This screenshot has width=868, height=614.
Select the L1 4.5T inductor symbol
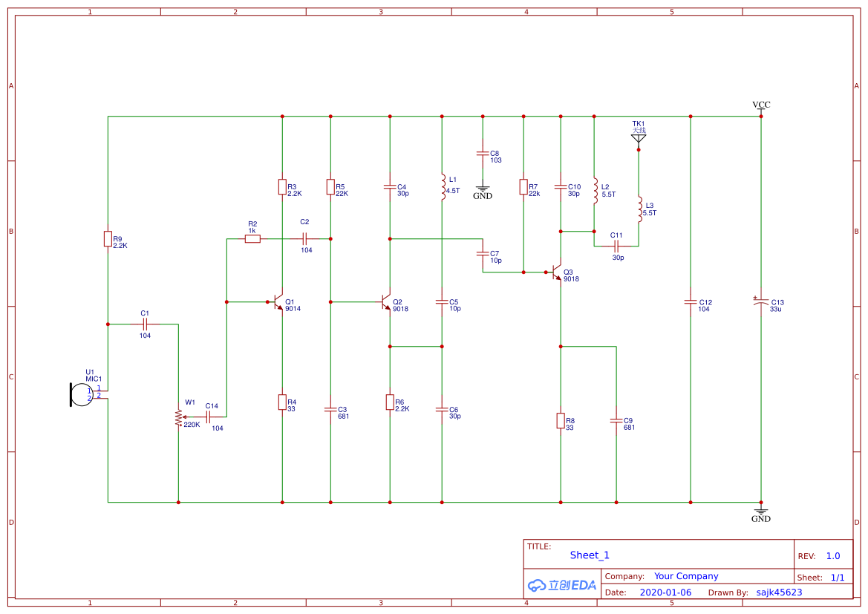pos(443,187)
